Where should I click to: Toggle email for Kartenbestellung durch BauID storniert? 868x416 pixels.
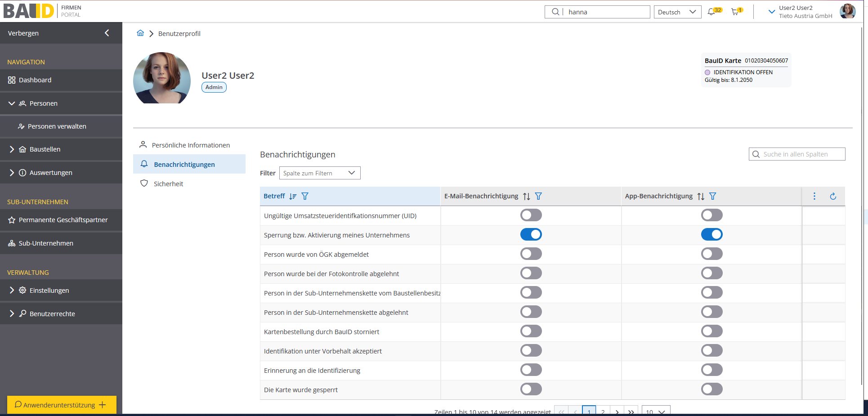[531, 331]
